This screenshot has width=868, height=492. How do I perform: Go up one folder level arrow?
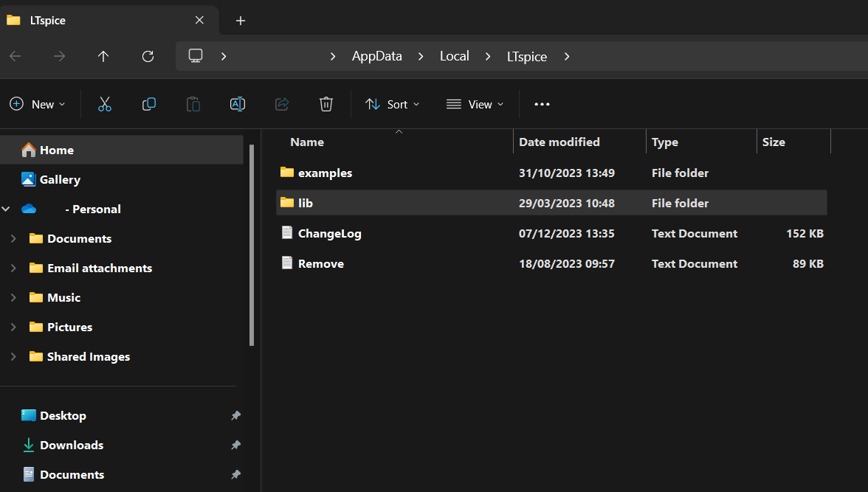(103, 56)
